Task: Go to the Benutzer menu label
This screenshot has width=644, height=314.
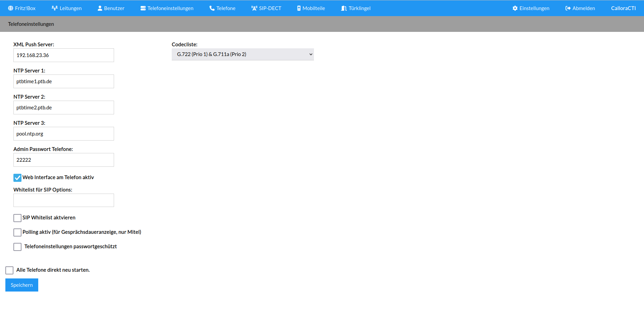Action: pos(114,8)
